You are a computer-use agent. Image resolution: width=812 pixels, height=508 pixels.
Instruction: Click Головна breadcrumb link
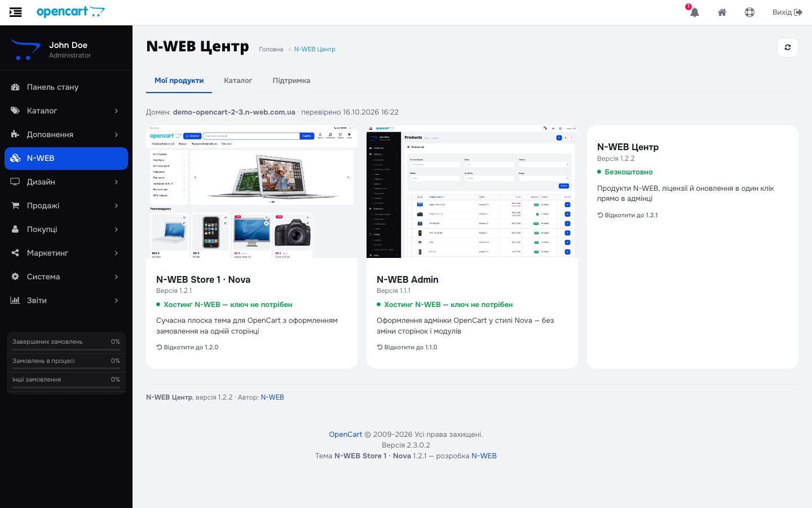pos(271,49)
